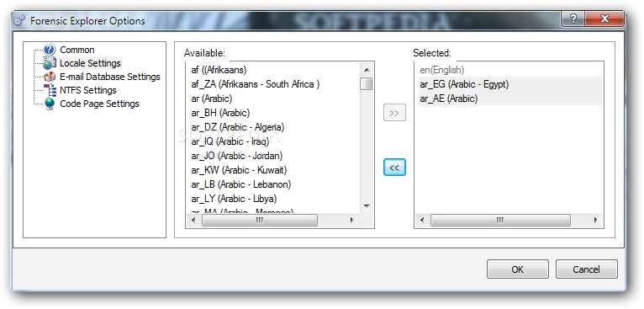644x309 pixels.
Task: Go to NTFS Settings page
Action: [x=88, y=90]
